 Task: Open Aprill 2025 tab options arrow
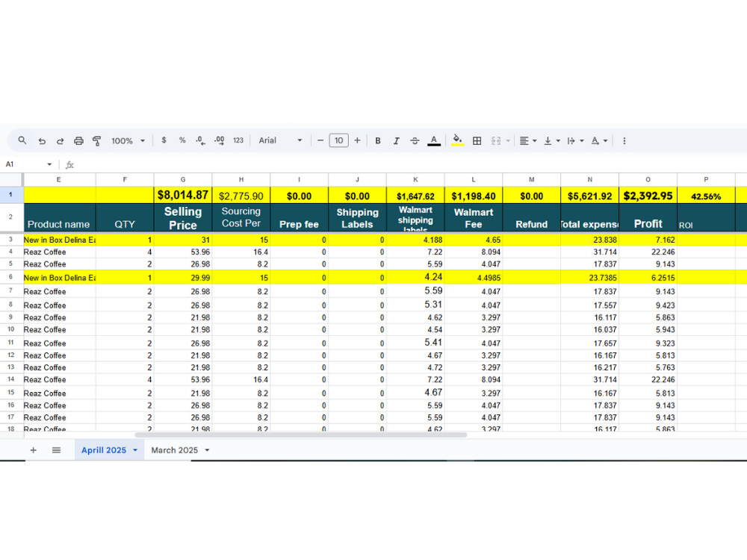coord(135,450)
